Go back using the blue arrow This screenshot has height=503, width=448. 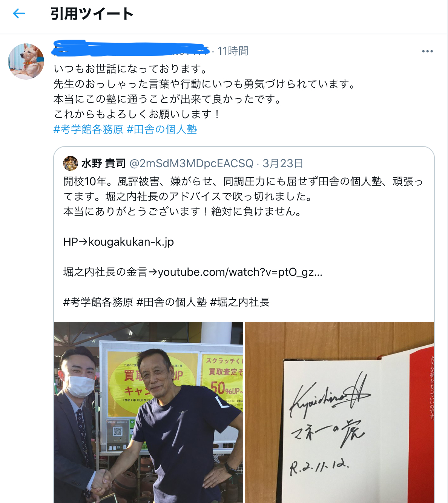coord(19,14)
